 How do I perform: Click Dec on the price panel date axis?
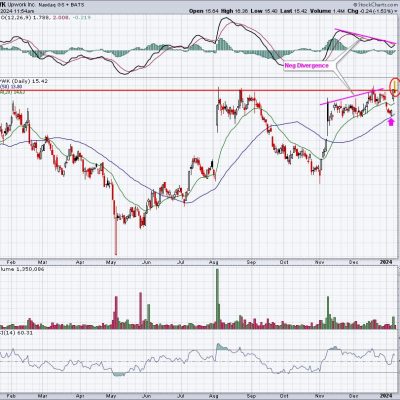pos(353,262)
